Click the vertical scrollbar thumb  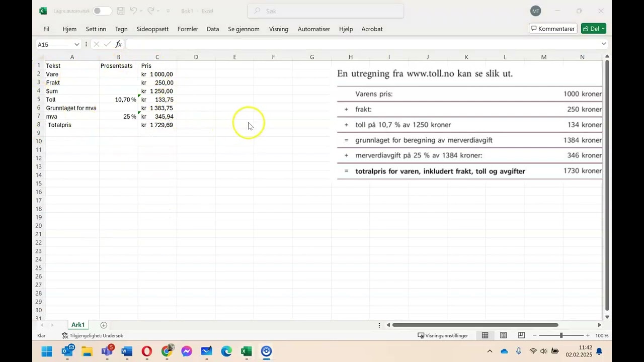[607, 185]
